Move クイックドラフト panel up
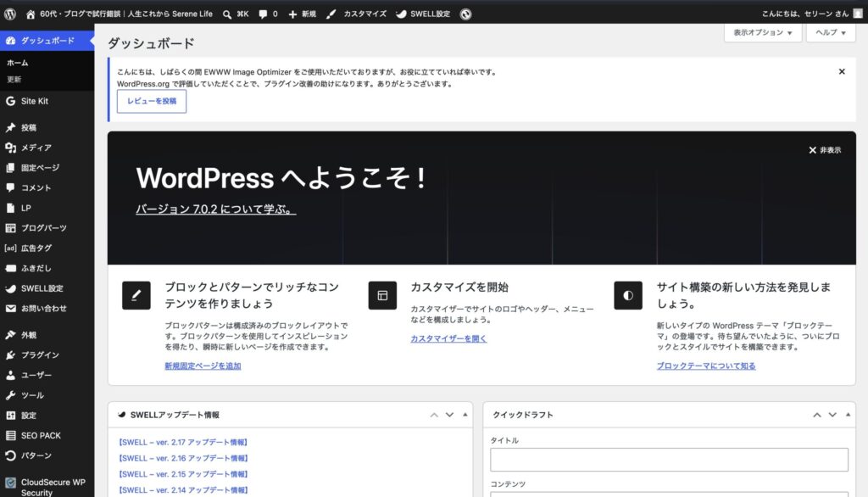Viewport: 868px width, 497px height. click(817, 415)
